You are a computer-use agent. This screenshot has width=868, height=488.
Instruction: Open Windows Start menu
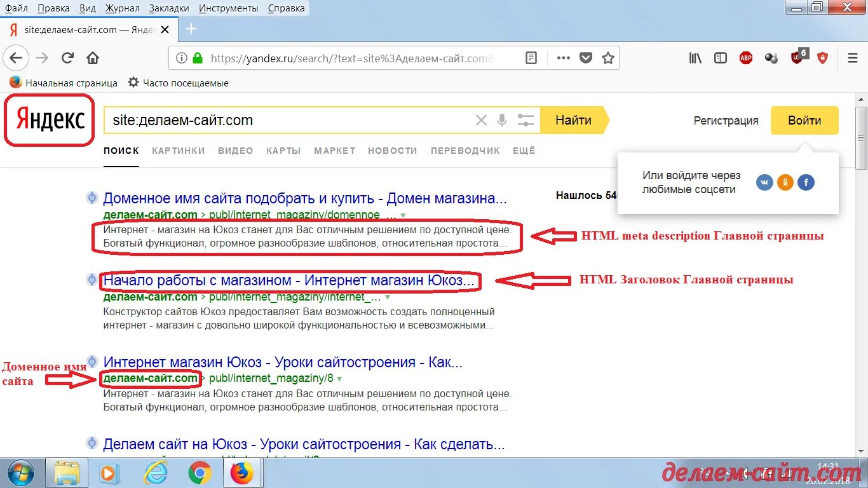coord(21,473)
